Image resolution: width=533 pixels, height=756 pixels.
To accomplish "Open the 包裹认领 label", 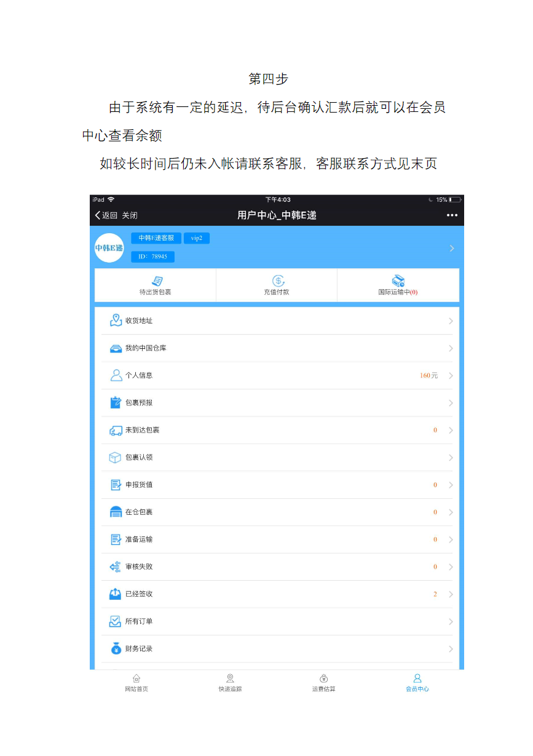I will click(x=139, y=458).
